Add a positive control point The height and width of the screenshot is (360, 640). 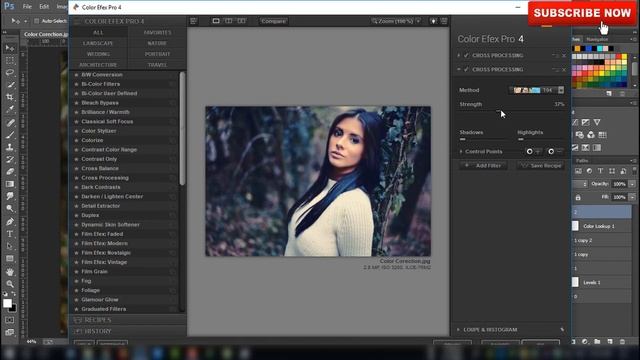[529, 151]
